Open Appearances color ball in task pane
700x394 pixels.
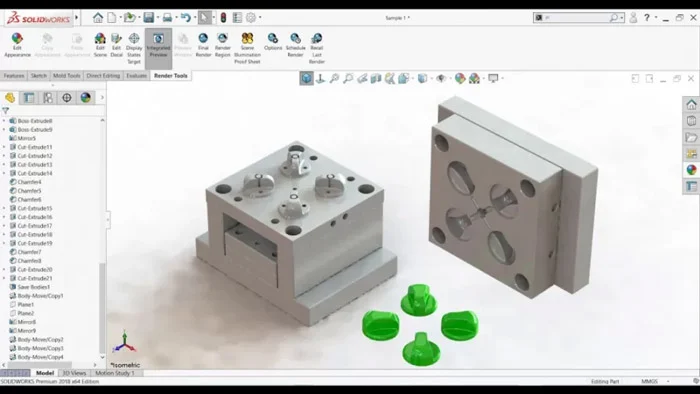pos(692,170)
